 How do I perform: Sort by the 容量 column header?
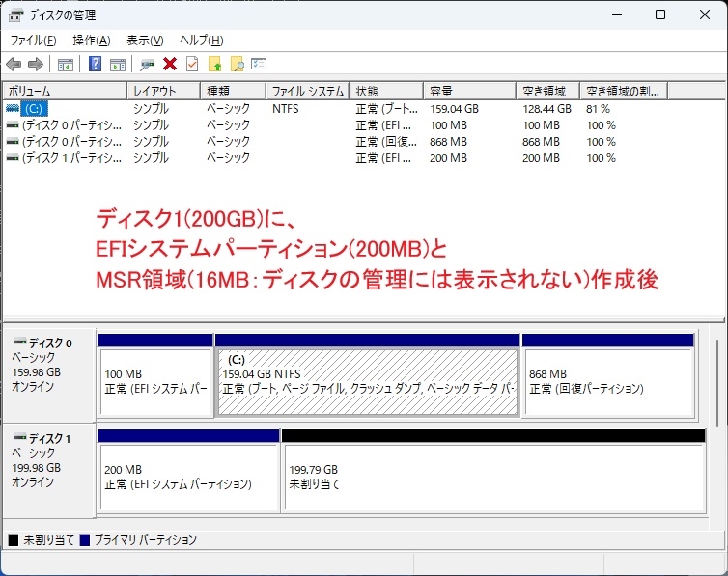tap(470, 91)
